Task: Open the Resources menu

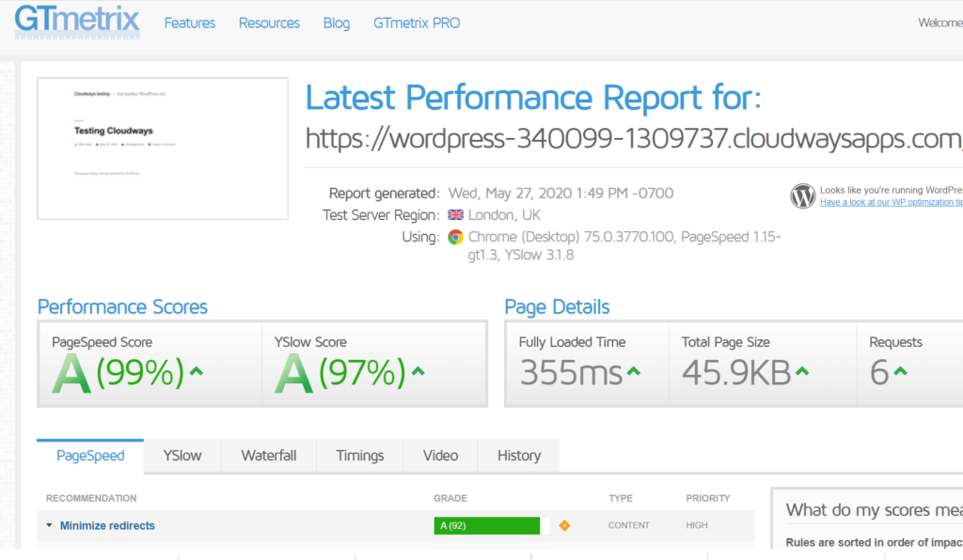Action: point(269,23)
